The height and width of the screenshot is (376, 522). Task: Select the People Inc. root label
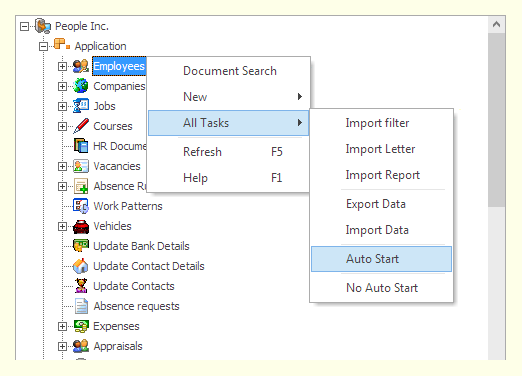[x=82, y=26]
